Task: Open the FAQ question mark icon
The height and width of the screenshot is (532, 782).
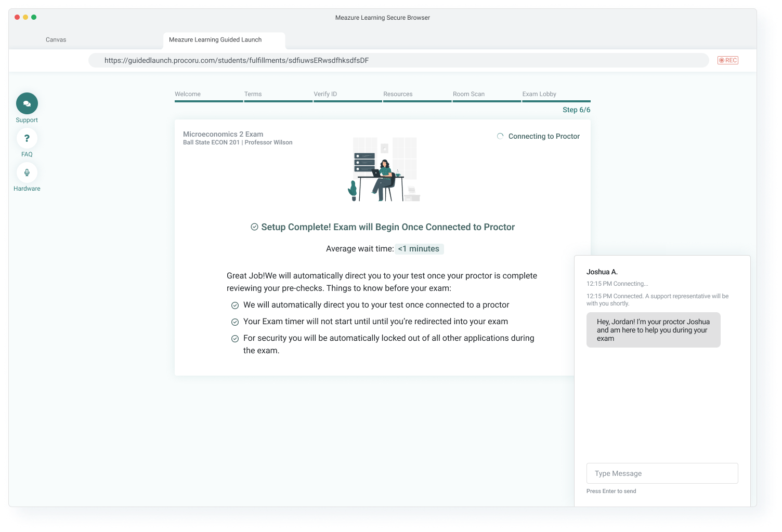Action: [27, 138]
